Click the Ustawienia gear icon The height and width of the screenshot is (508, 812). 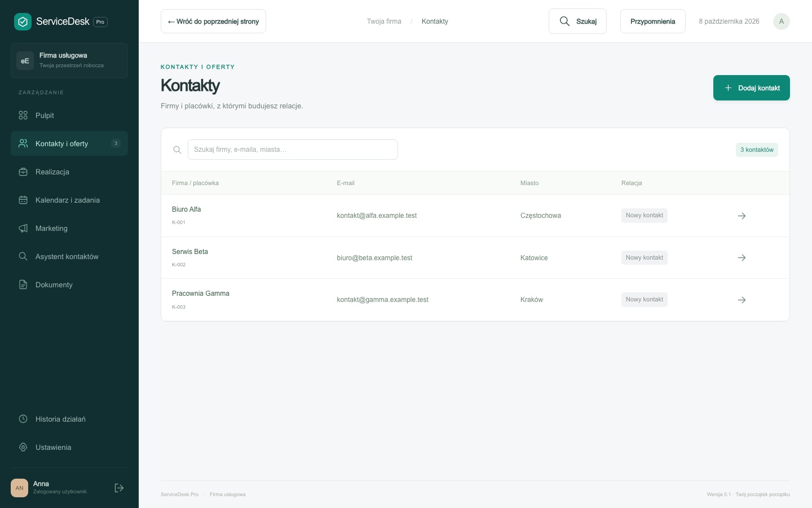point(23,447)
